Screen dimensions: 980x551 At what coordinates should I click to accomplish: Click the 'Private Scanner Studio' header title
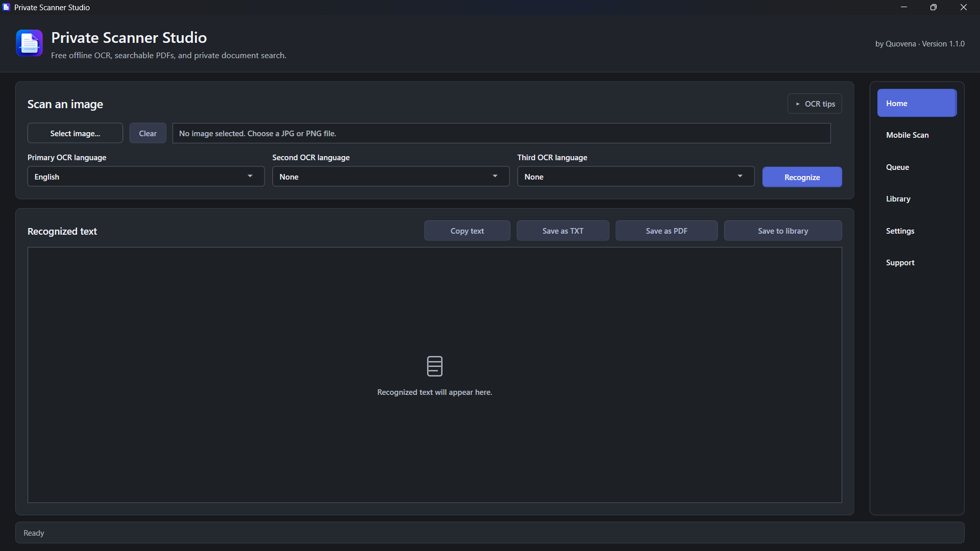129,37
